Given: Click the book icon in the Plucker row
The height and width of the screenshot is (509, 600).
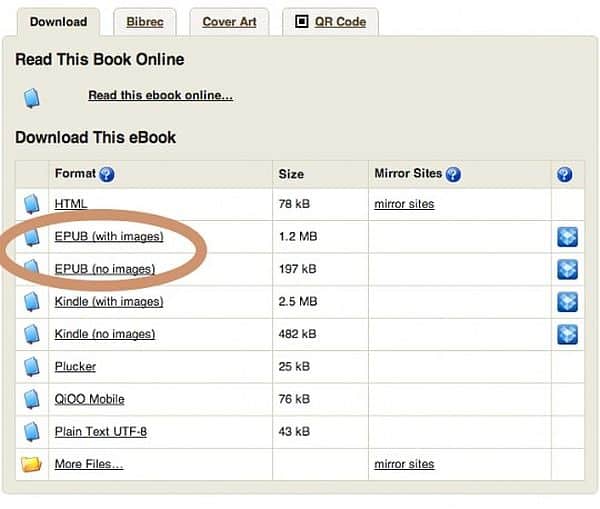Looking at the screenshot, I should tap(32, 367).
